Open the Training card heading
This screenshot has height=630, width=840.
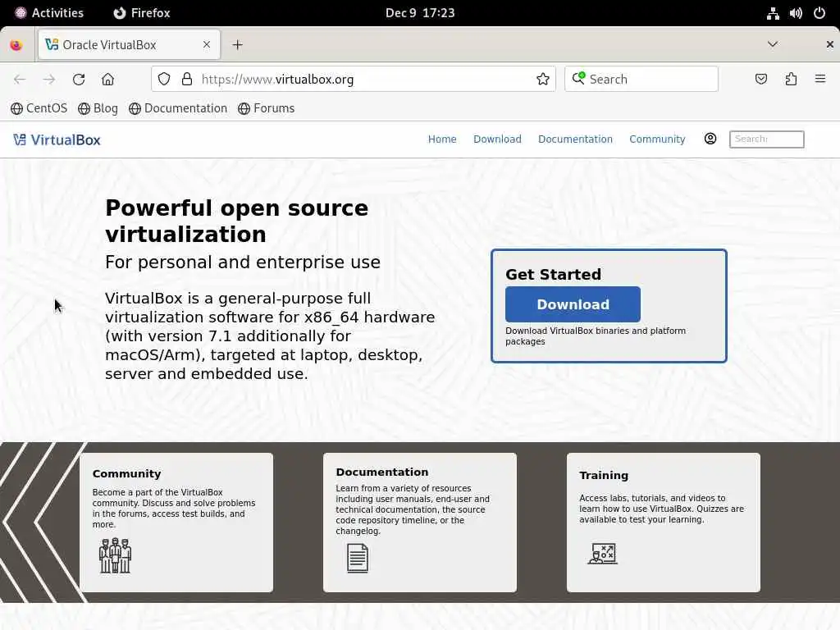tap(604, 475)
